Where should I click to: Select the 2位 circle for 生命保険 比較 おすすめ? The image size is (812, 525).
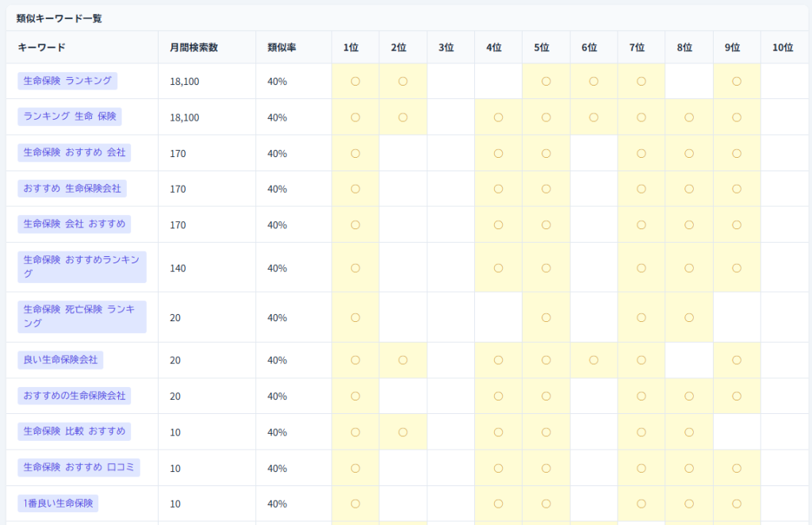(x=403, y=432)
